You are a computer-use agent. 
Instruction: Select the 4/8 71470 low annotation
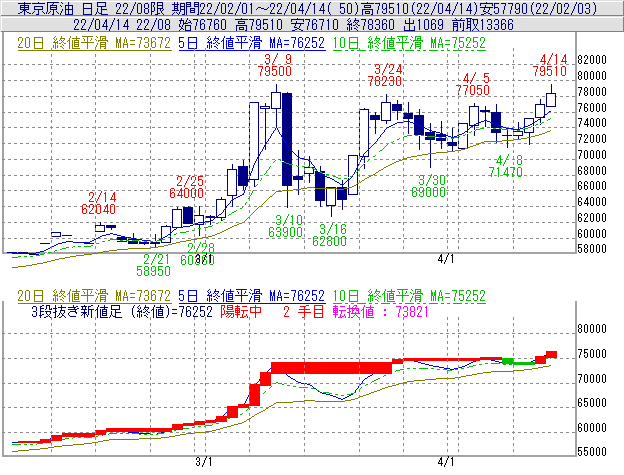click(x=506, y=166)
